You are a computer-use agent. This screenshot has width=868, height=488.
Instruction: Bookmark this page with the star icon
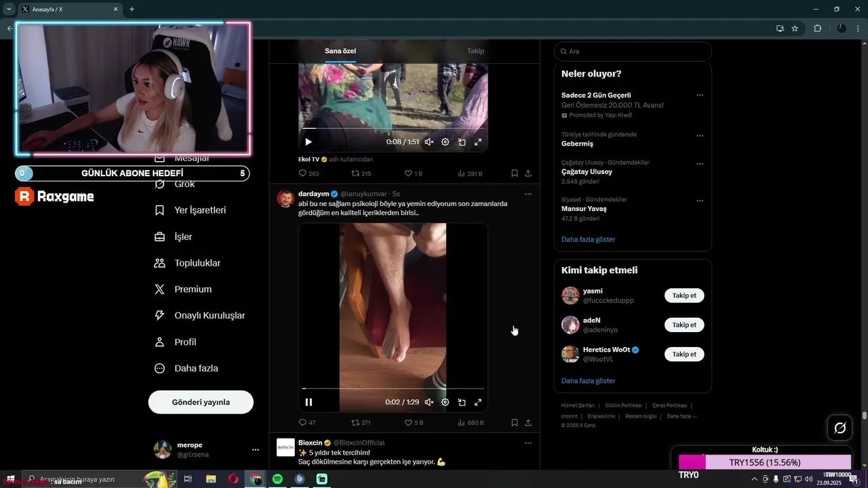click(x=795, y=28)
